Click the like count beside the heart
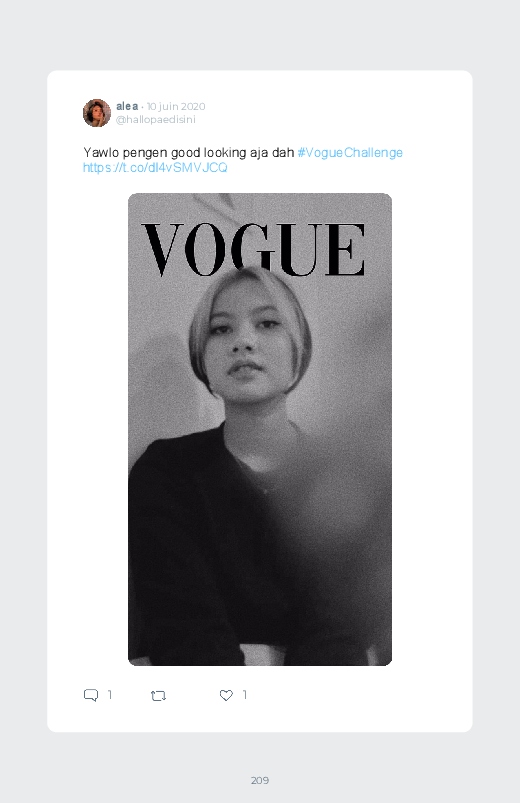Image resolution: width=520 pixels, height=803 pixels. 245,694
